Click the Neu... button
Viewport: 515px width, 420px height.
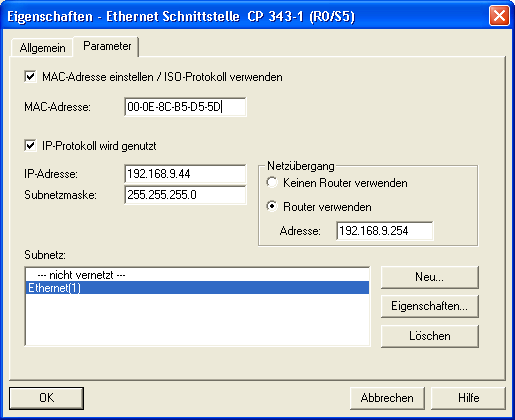pos(430,277)
